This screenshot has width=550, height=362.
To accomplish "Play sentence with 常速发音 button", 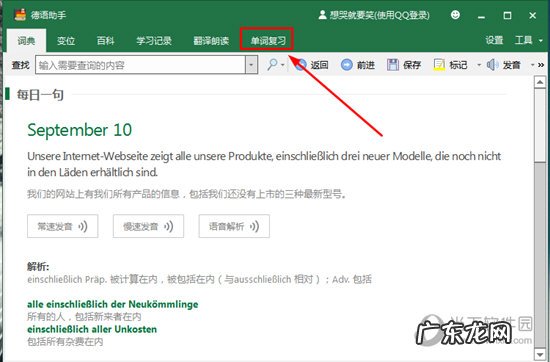I will coord(63,226).
